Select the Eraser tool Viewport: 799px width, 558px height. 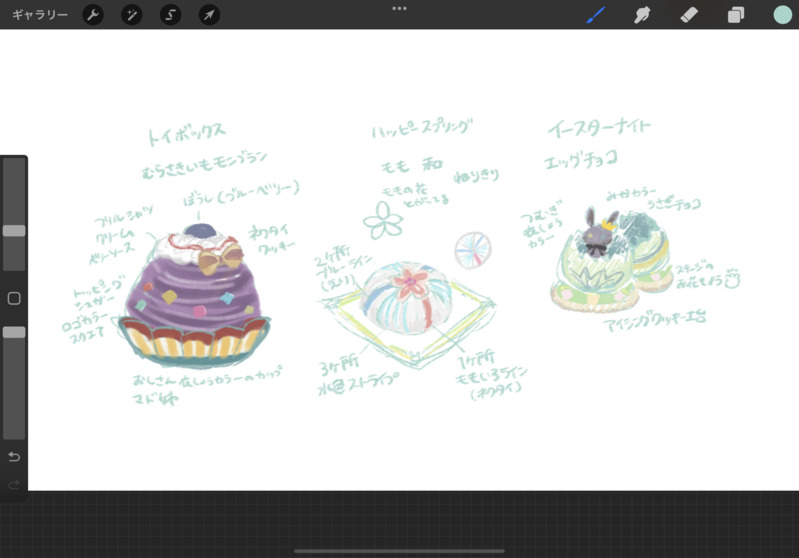[689, 15]
